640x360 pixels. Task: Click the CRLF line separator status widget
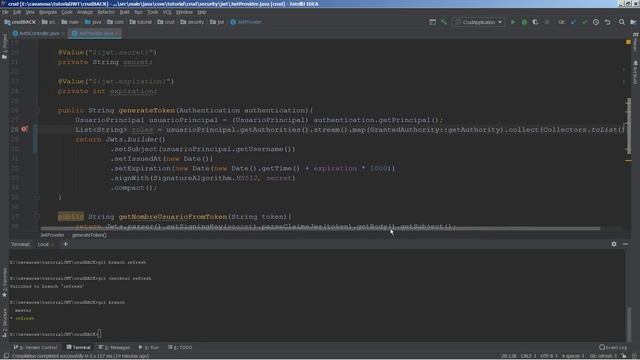(528, 356)
